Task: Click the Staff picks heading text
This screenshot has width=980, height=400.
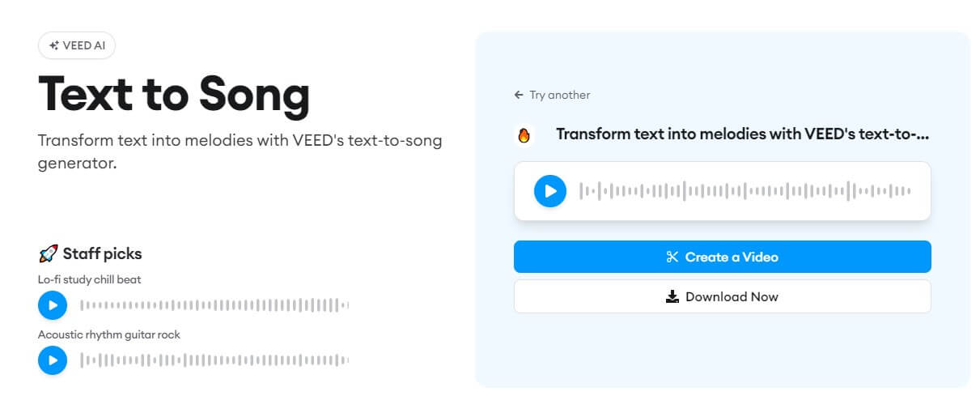Action: pos(102,253)
